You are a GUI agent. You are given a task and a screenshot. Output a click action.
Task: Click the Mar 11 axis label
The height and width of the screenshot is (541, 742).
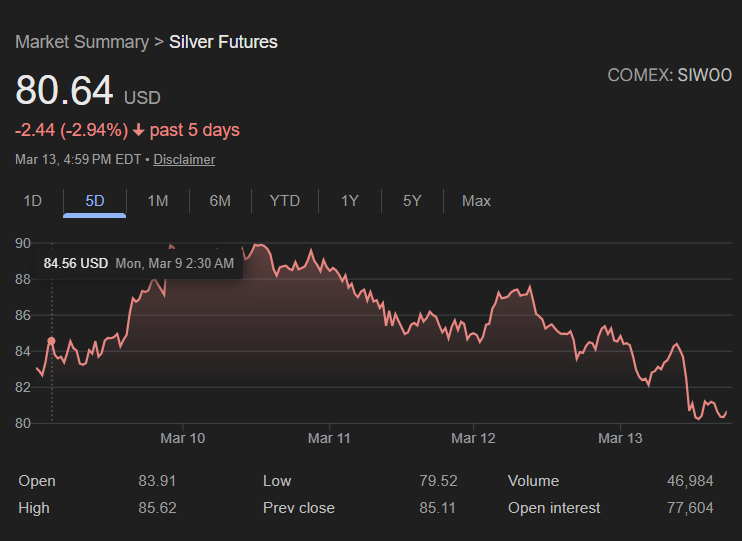click(x=329, y=438)
